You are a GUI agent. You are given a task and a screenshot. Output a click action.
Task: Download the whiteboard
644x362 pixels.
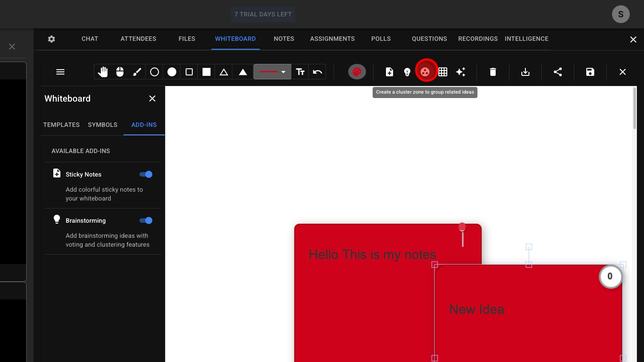[525, 72]
